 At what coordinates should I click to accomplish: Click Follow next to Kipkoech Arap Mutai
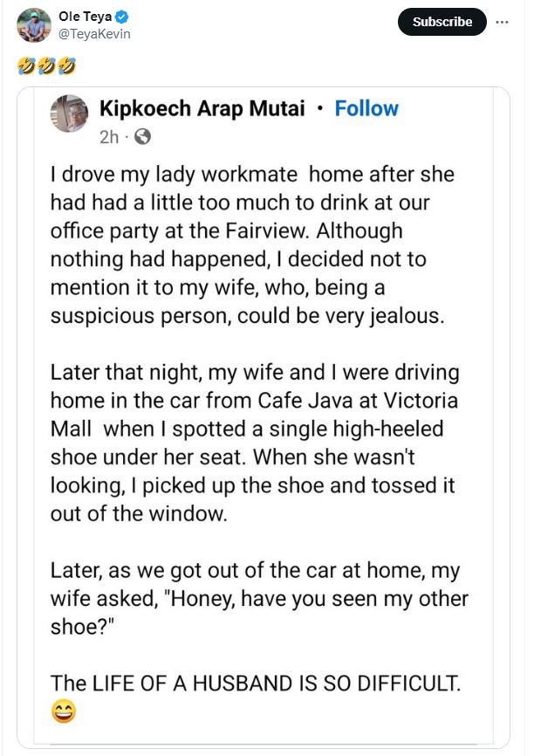tap(366, 109)
